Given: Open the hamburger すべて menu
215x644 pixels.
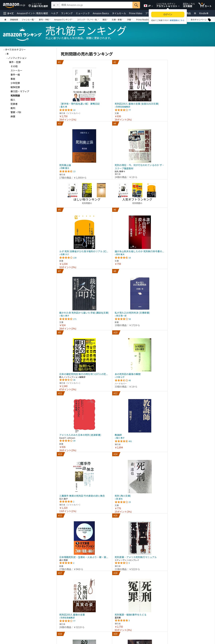Looking at the screenshot, I should (x=8, y=13).
